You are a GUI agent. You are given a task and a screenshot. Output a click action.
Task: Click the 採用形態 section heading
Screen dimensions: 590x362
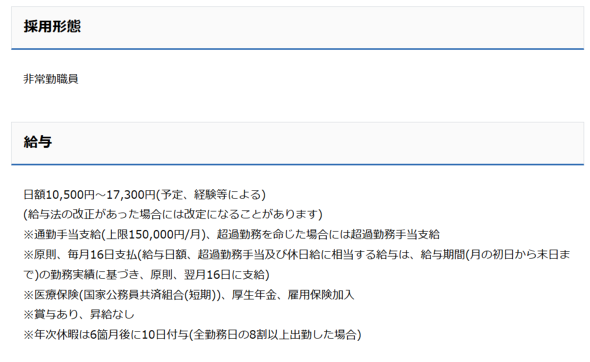(x=52, y=26)
